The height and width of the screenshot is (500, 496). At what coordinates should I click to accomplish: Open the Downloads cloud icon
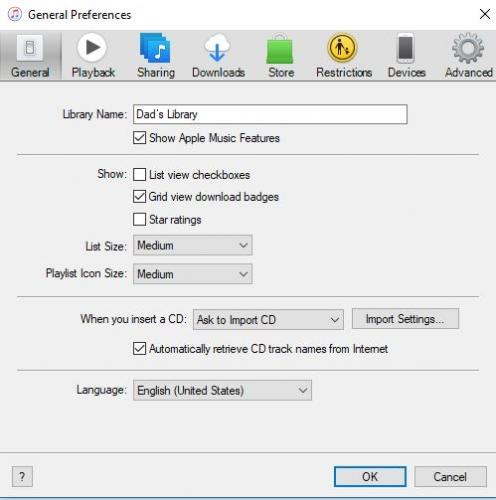pyautogui.click(x=217, y=48)
